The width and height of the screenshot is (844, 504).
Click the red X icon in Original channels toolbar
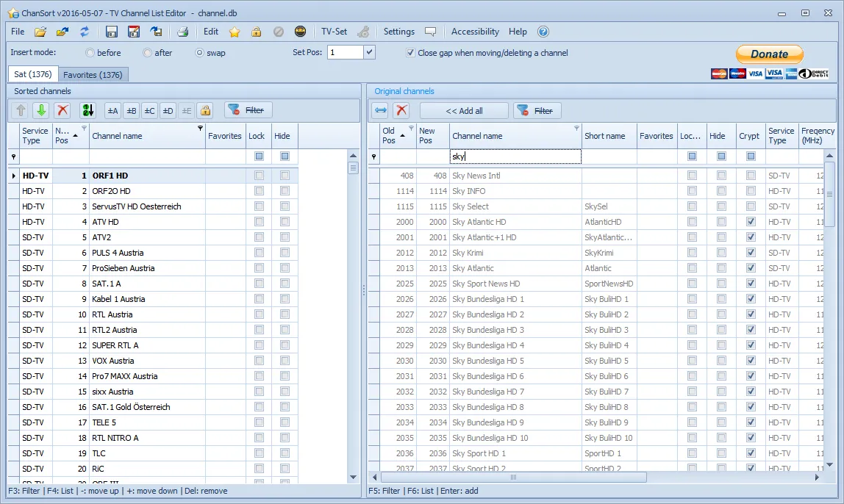(401, 111)
